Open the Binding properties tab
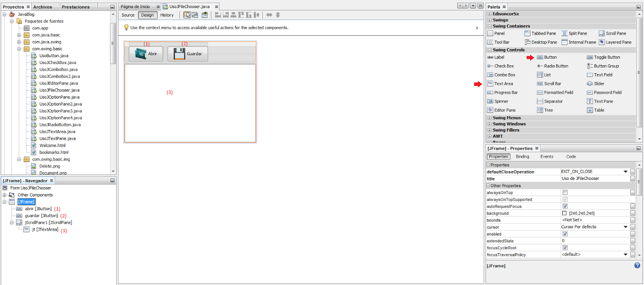 coord(522,157)
